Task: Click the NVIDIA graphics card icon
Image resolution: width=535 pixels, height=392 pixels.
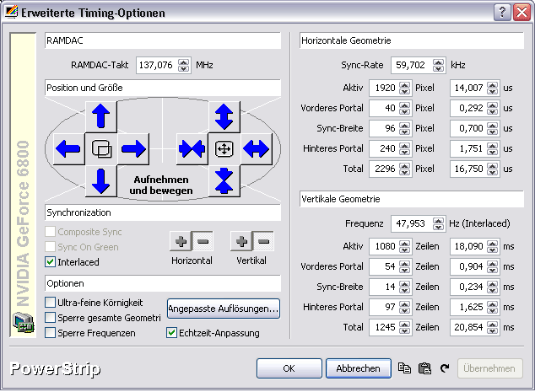Action: pyautogui.click(x=23, y=323)
